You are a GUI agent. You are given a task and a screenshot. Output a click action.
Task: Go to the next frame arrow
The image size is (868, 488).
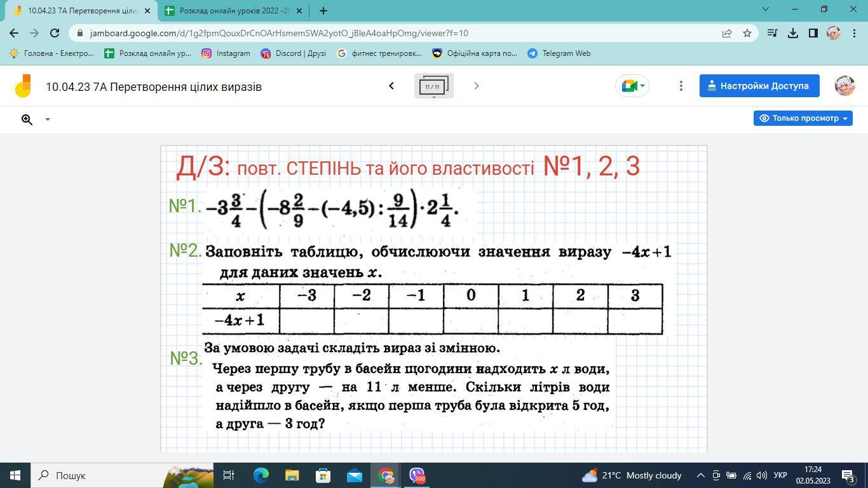[477, 86]
